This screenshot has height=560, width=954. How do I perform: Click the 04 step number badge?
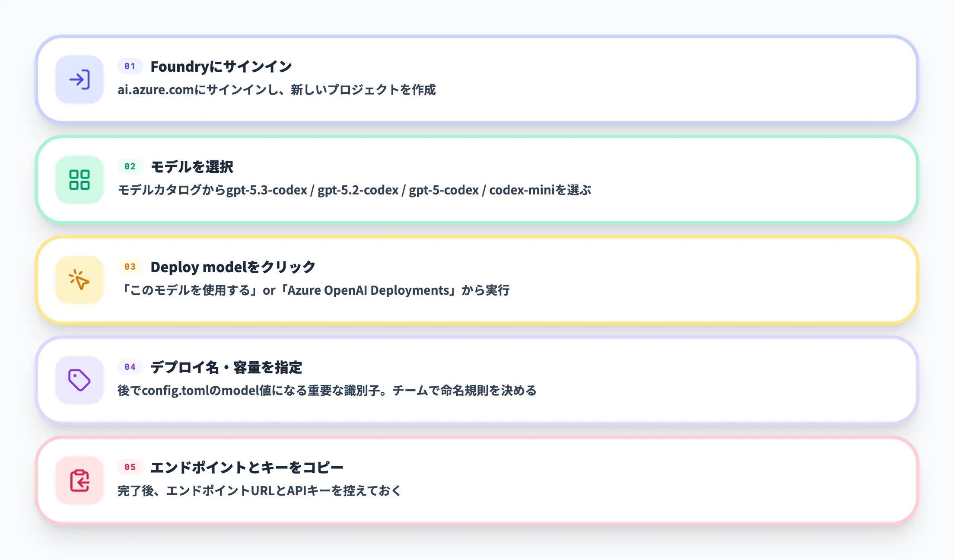[x=130, y=367]
